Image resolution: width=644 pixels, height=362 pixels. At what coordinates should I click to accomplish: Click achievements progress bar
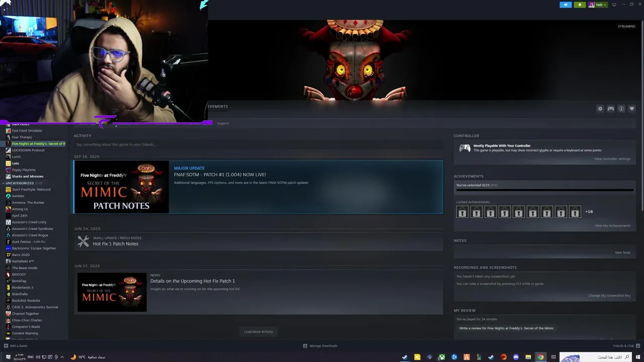[545, 190]
